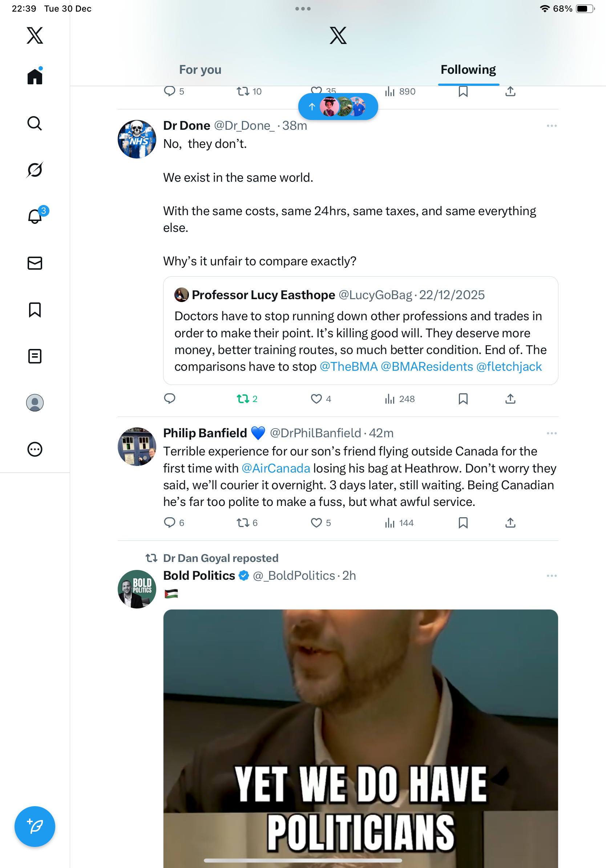Like Dr Done's post
The image size is (606, 868).
(316, 399)
